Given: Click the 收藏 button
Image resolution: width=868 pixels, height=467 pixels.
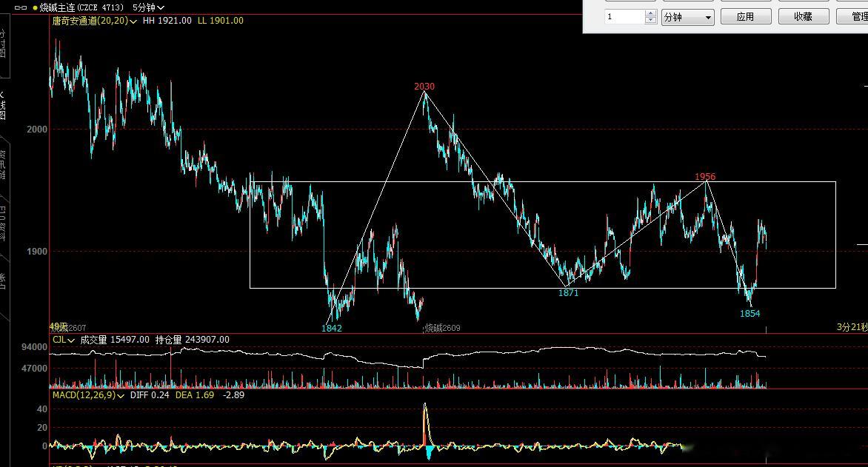Looking at the screenshot, I should (804, 16).
